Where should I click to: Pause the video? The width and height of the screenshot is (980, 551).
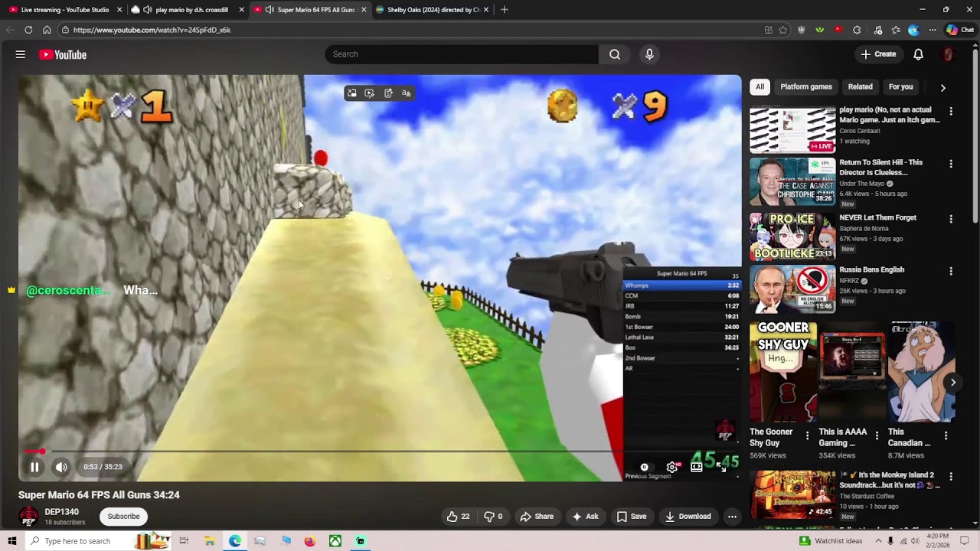pos(34,467)
